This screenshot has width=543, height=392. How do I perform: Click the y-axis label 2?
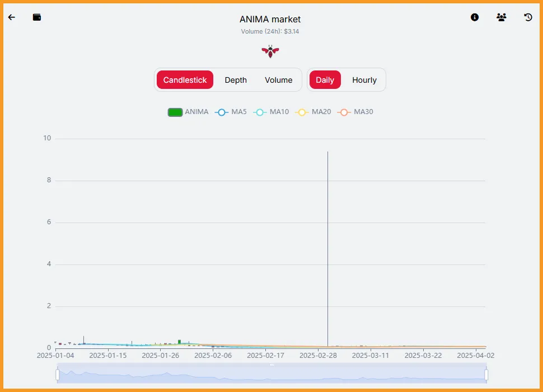49,306
